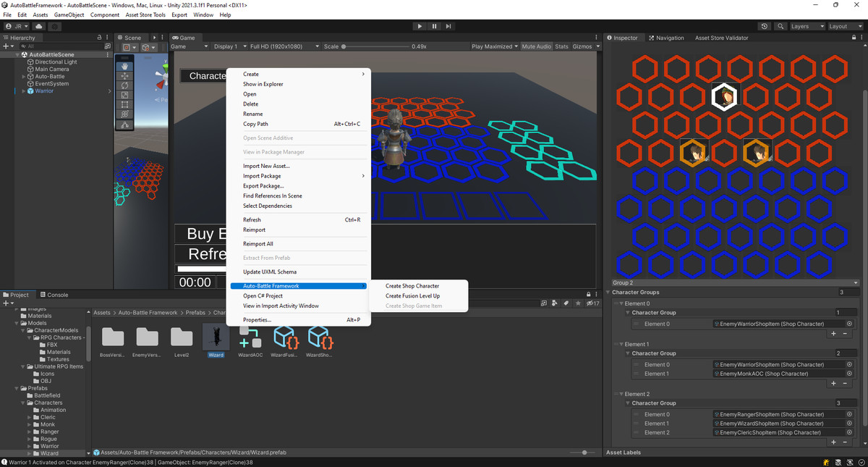Image resolution: width=868 pixels, height=467 pixels.
Task: Select the Rotate tool in Scene toolbar
Action: [125, 85]
